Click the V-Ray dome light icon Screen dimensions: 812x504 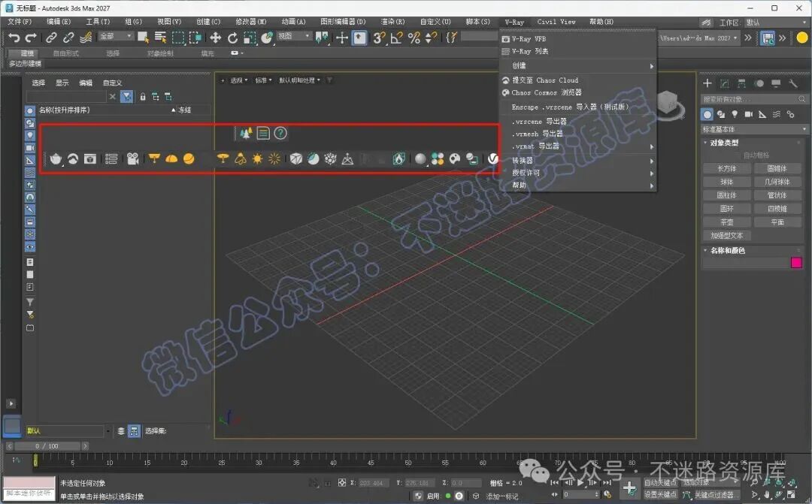coord(171,158)
